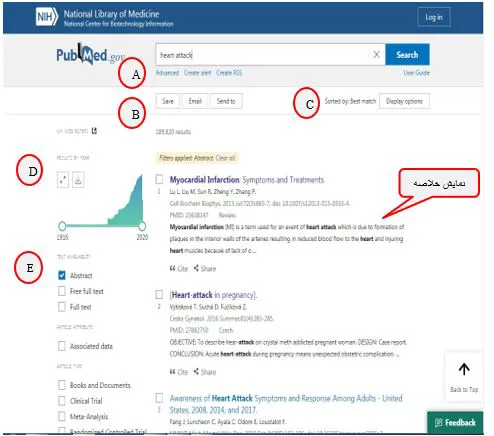Check the Meta-Analysis article type
This screenshot has width=494, height=436.
62,416
